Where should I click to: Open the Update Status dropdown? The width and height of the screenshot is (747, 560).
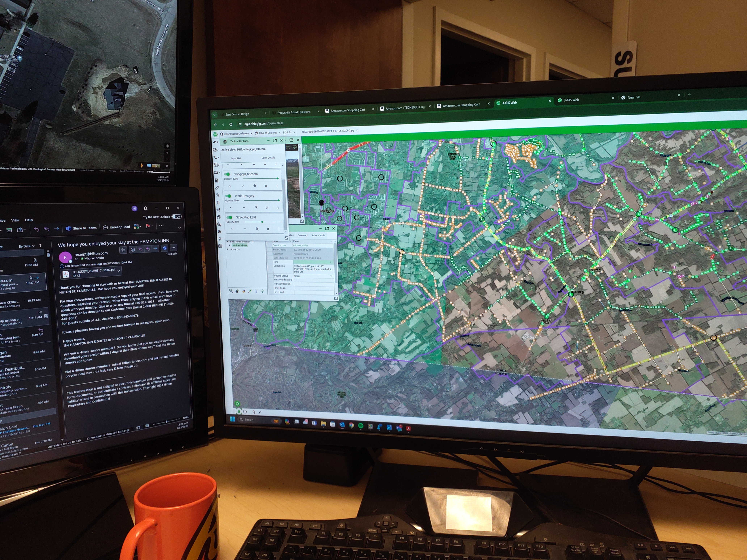click(331, 276)
